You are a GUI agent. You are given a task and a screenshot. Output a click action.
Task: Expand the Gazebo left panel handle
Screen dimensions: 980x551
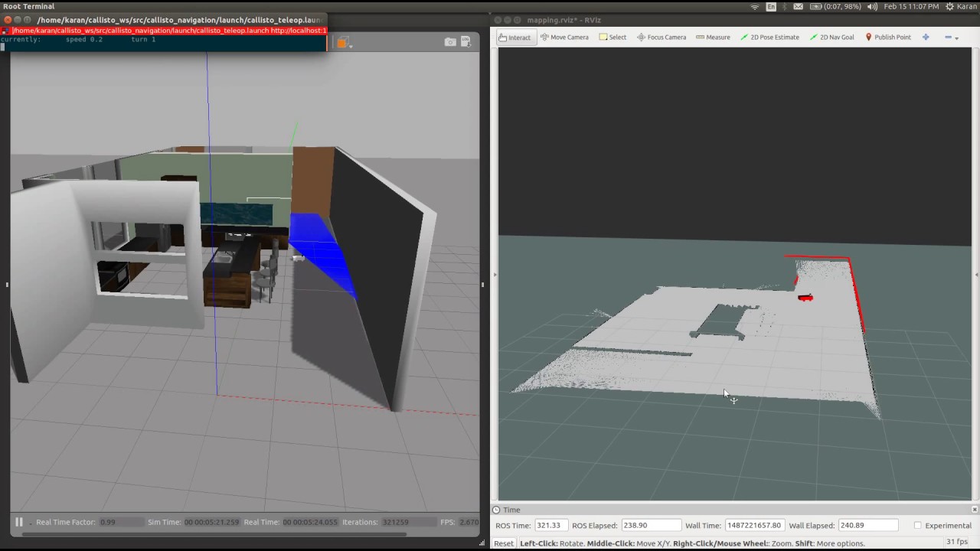[6, 285]
